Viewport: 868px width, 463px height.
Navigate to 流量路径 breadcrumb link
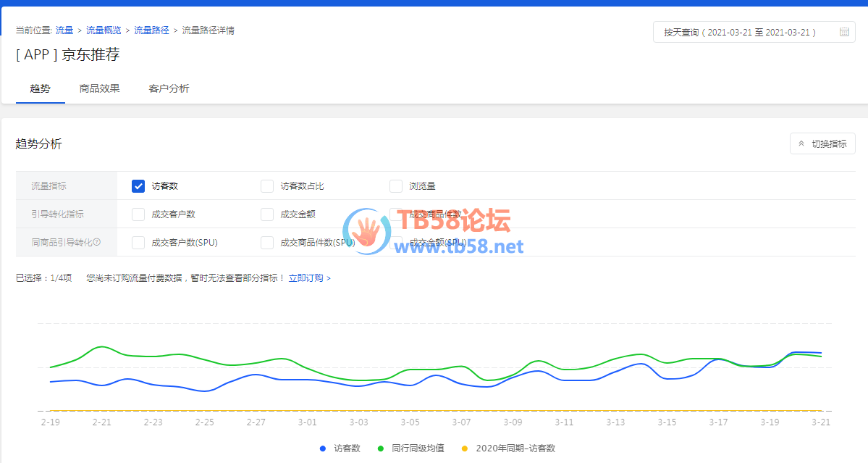pyautogui.click(x=151, y=30)
